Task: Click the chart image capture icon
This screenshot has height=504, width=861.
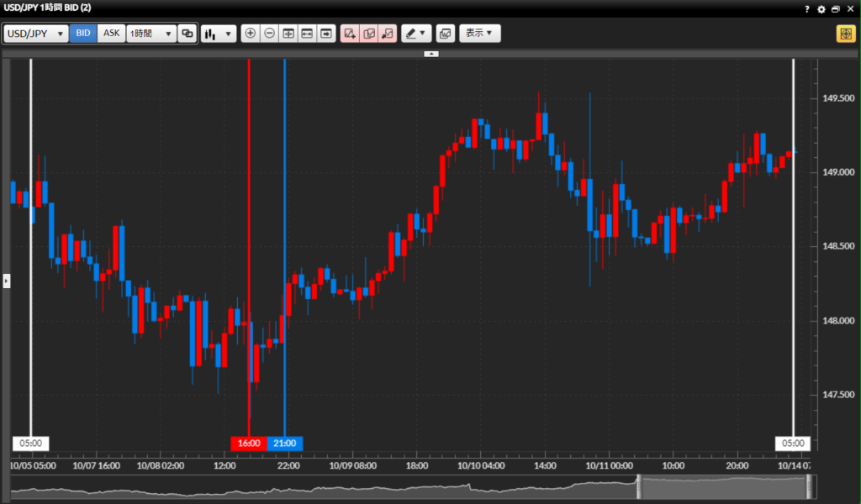Action: pos(445,34)
